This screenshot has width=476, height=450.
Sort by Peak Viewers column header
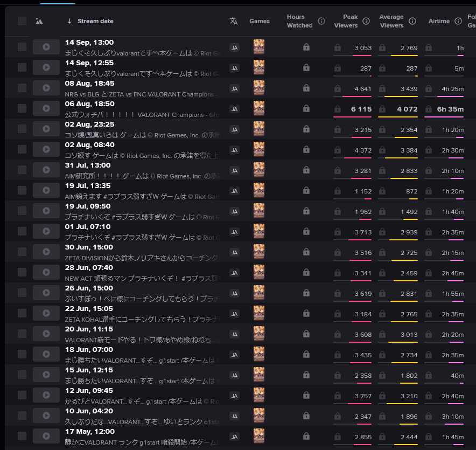(x=346, y=21)
